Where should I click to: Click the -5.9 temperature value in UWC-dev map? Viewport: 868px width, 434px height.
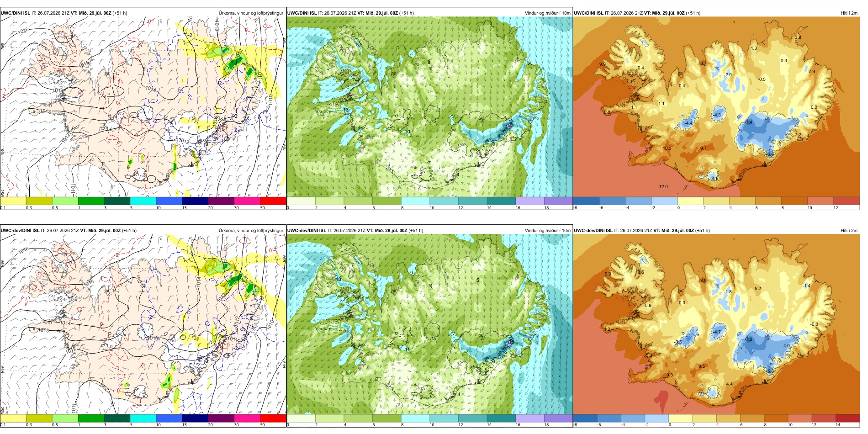pyautogui.click(x=770, y=371)
